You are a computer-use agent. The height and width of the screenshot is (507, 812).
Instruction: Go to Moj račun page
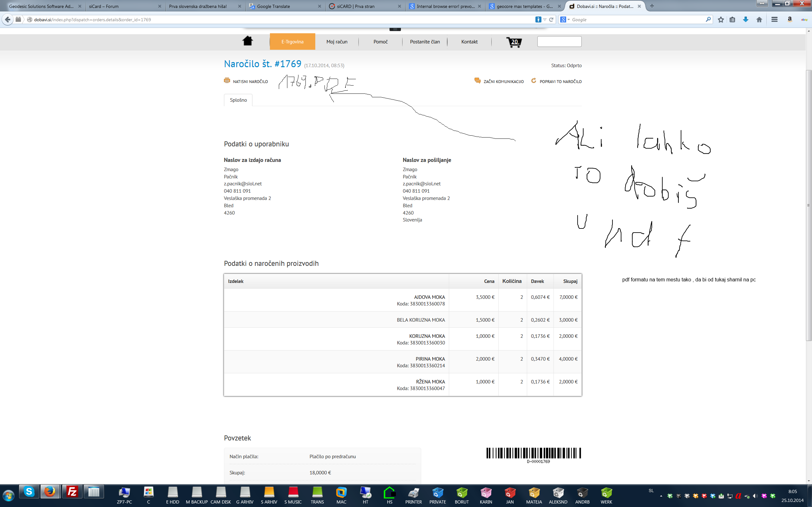click(x=337, y=42)
